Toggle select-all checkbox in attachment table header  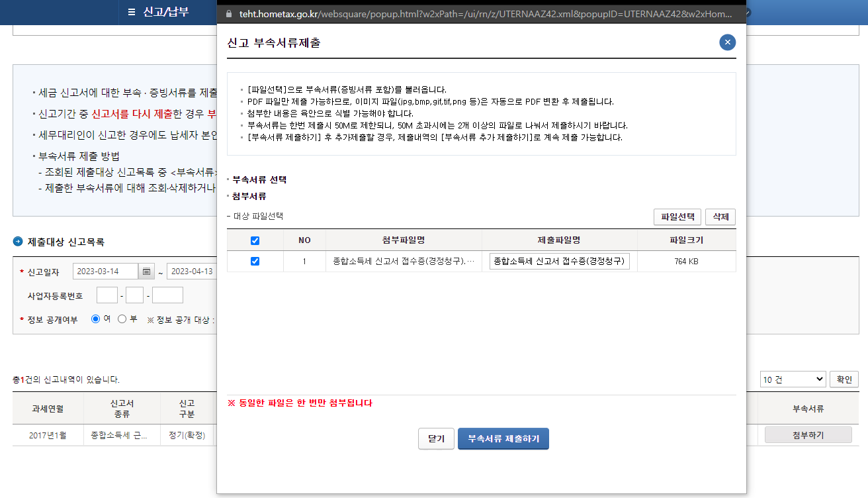coord(255,240)
